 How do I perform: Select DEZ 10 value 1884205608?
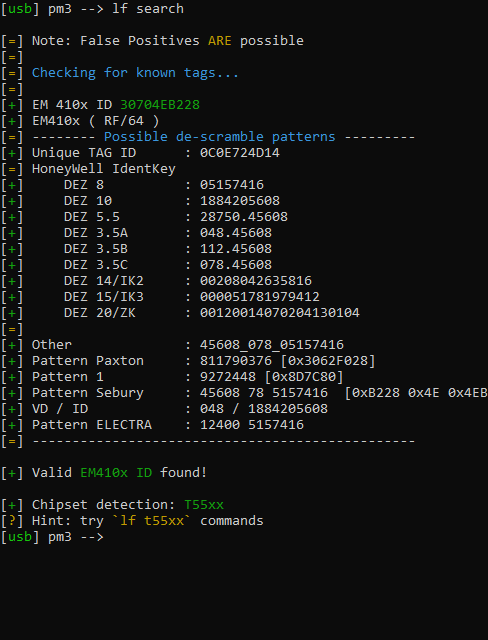pyautogui.click(x=240, y=201)
